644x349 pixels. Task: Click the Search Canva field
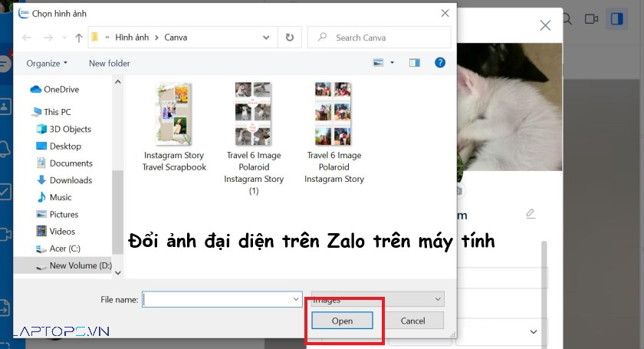[379, 38]
